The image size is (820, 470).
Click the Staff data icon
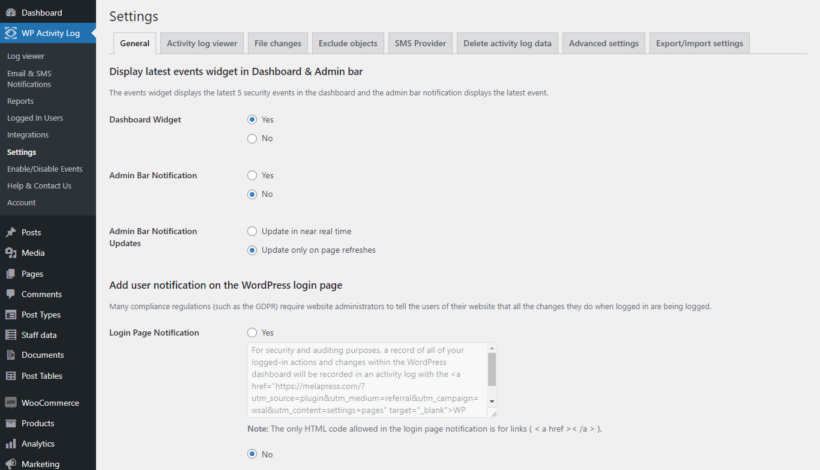tap(10, 335)
